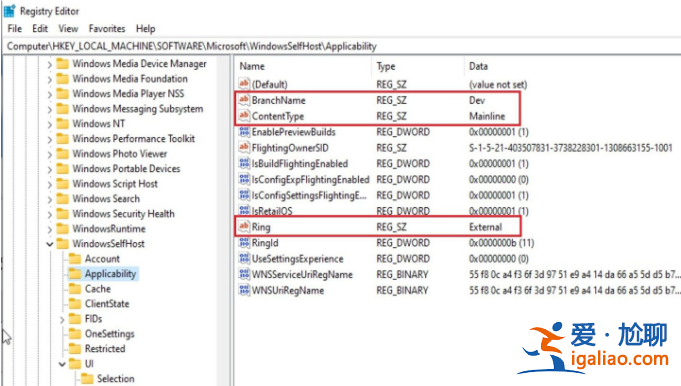Open the Favorites menu
Image resolution: width=681 pixels, height=386 pixels.
point(107,29)
